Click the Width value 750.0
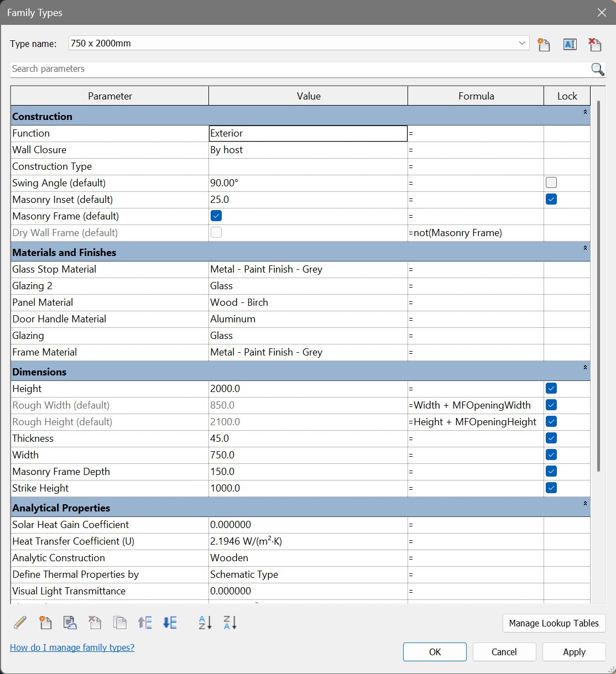Viewport: 616px width, 674px height. (x=308, y=455)
